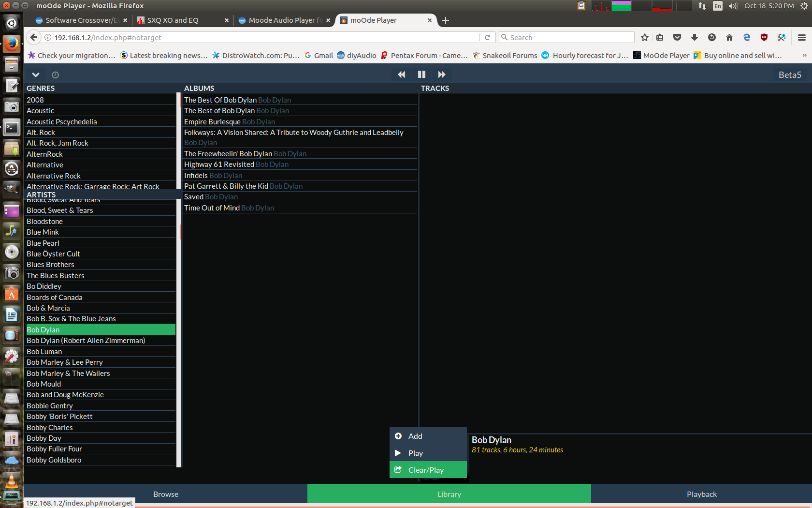This screenshot has width=812, height=508.
Task: Select Acoustic Pscychedelia genre
Action: (x=100, y=121)
